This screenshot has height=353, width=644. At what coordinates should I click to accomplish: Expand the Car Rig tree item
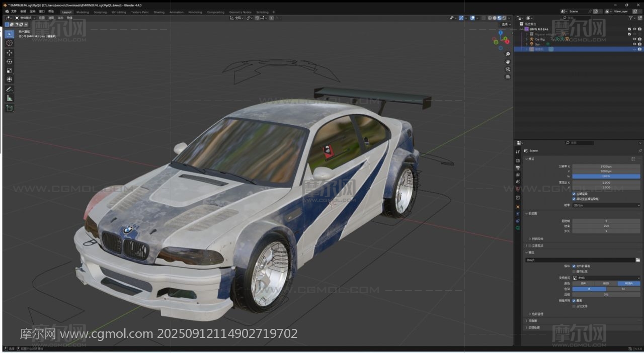527,39
